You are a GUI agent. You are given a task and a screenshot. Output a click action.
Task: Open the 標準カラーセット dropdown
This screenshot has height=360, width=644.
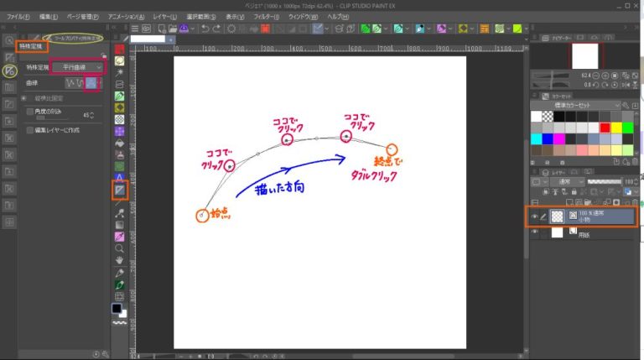(x=579, y=104)
